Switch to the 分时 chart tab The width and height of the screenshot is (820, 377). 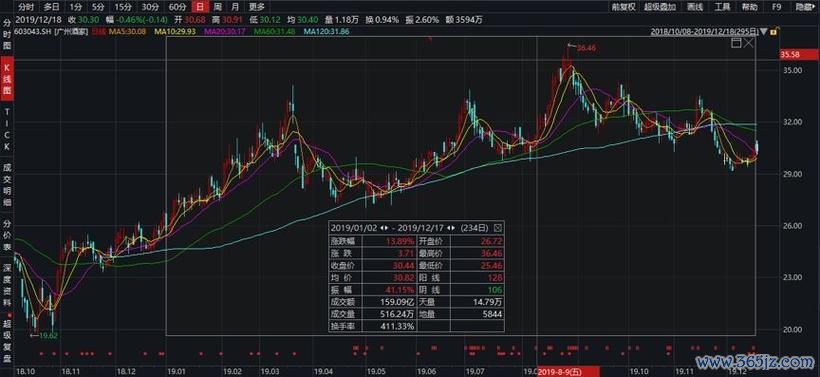click(x=26, y=7)
